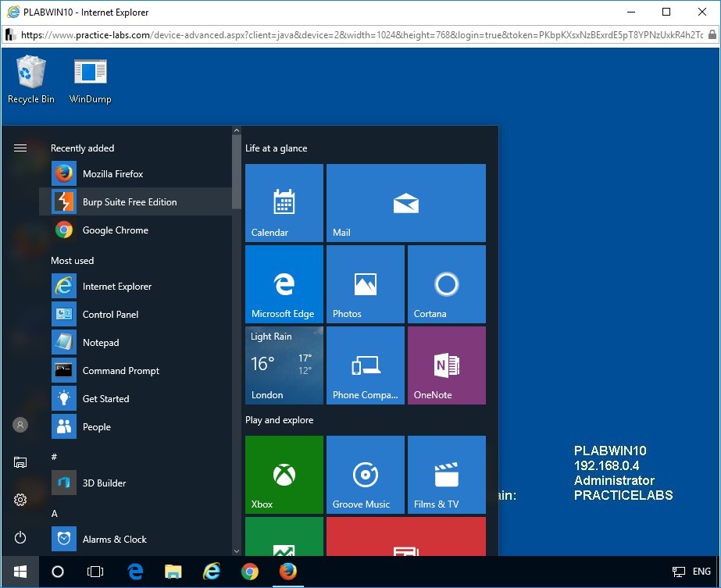
Task: Click the browser address bar URL
Action: (359, 35)
